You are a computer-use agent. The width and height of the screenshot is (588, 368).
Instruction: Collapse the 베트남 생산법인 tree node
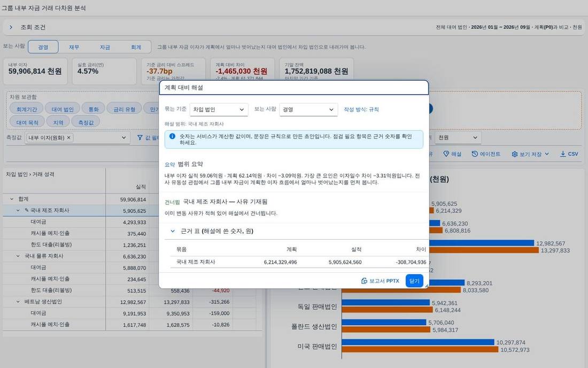click(18, 302)
